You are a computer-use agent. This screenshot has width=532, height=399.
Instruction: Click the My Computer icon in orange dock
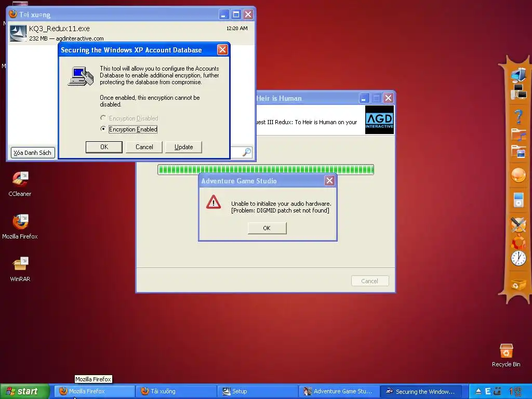[518, 75]
